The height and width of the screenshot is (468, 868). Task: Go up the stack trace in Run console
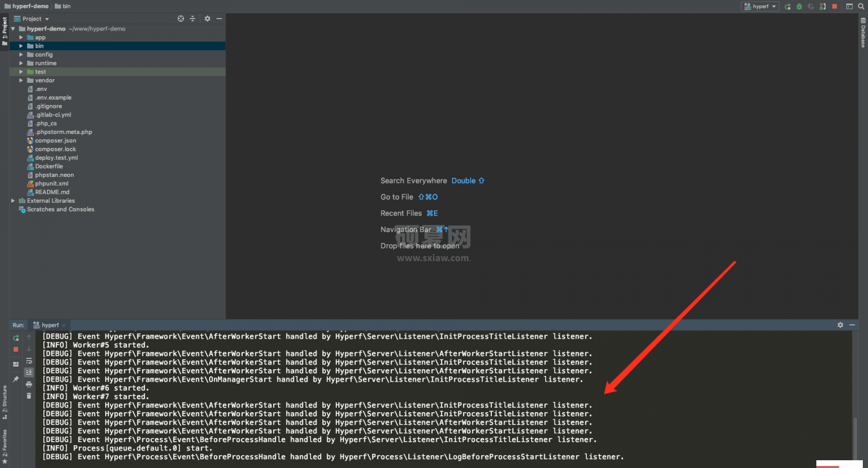tap(29, 337)
